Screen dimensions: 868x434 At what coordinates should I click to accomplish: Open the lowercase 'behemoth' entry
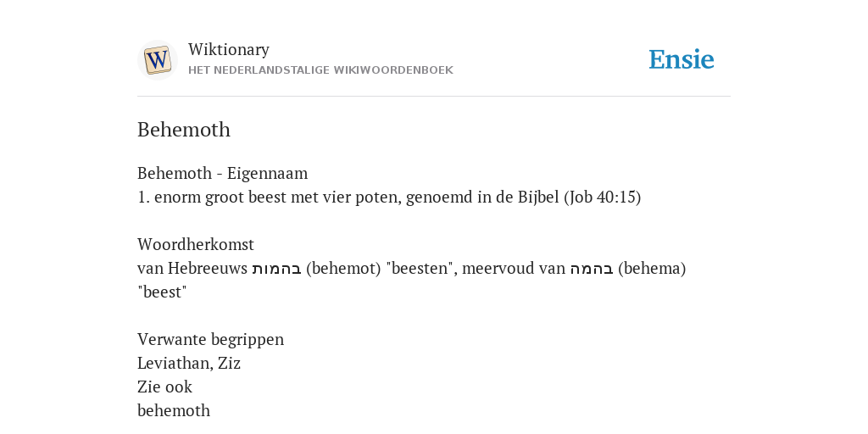click(174, 411)
